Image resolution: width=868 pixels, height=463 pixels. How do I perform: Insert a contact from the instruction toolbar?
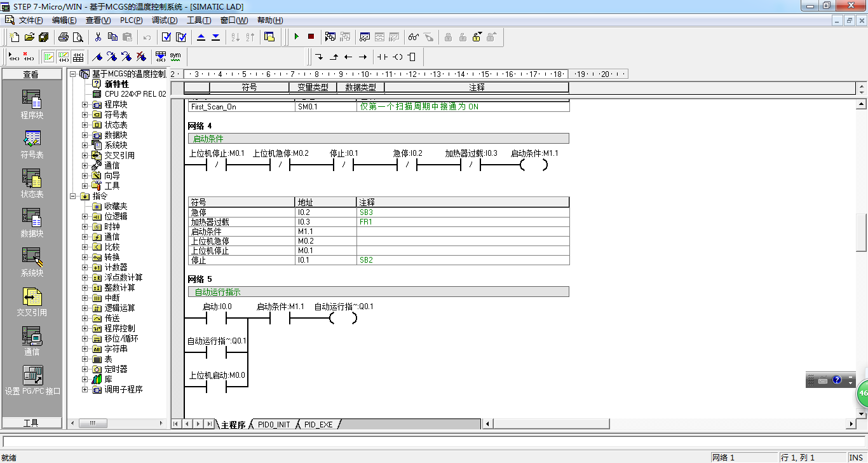pos(383,57)
